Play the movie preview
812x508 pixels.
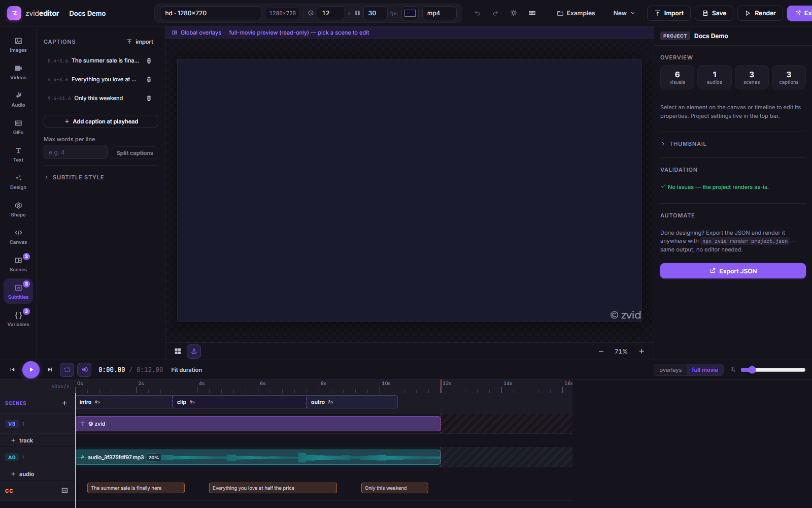[x=31, y=370]
